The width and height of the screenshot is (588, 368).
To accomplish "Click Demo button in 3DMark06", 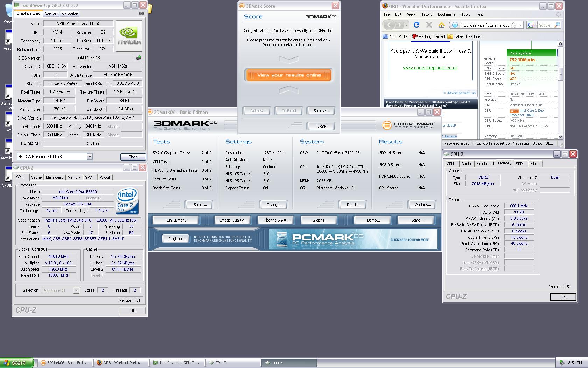I will [x=373, y=220].
